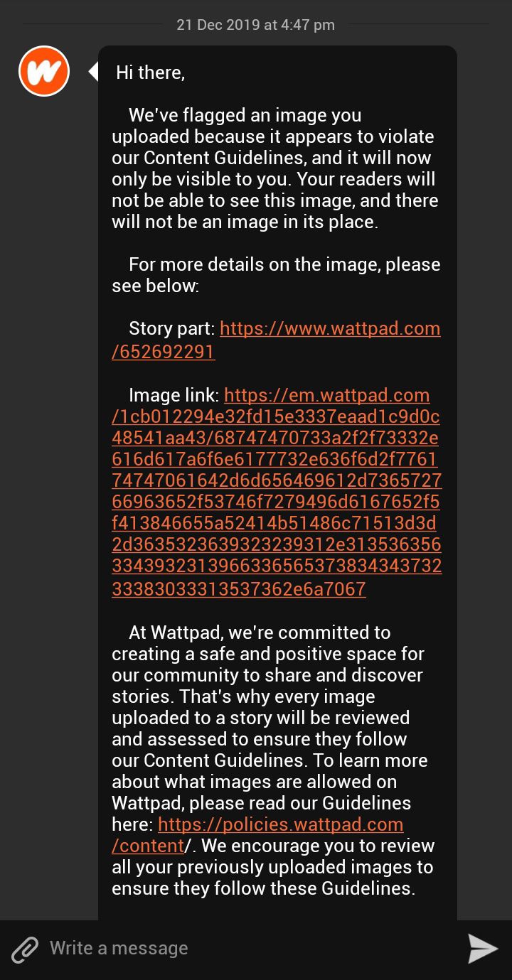Screen dimensions: 512x980
Task: Tap the paperclip attachment icon
Action: 25,949
